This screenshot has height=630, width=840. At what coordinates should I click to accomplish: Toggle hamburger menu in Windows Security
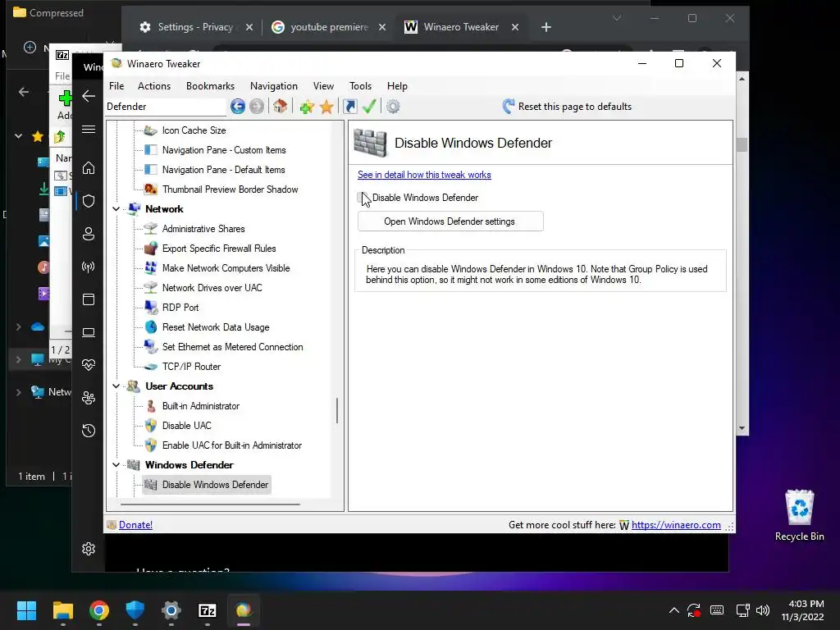point(89,129)
